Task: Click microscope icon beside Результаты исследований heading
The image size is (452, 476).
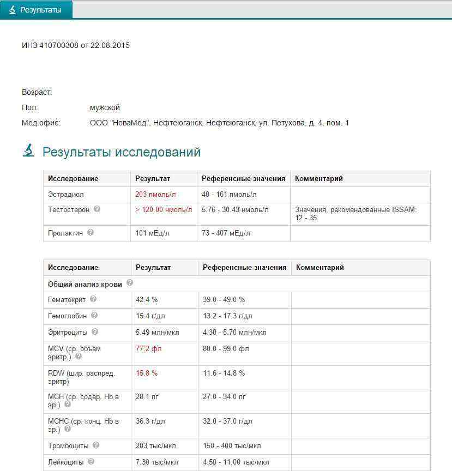Action: click(x=28, y=150)
